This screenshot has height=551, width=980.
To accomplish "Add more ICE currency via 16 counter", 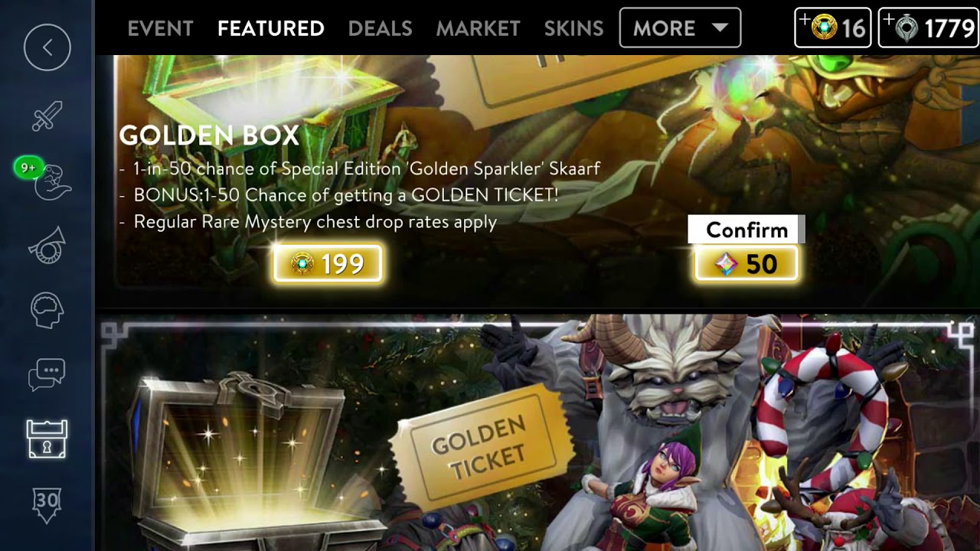I will pyautogui.click(x=832, y=28).
